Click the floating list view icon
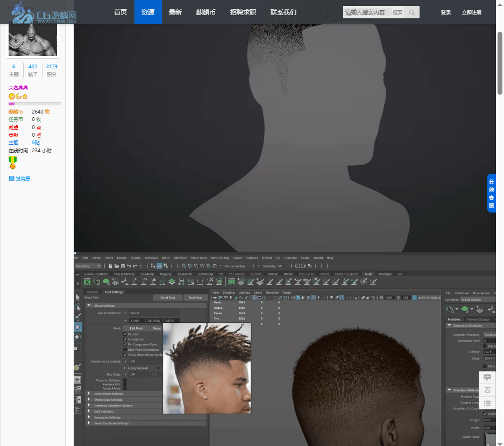Screen dimensions: 504x446 (487, 403)
